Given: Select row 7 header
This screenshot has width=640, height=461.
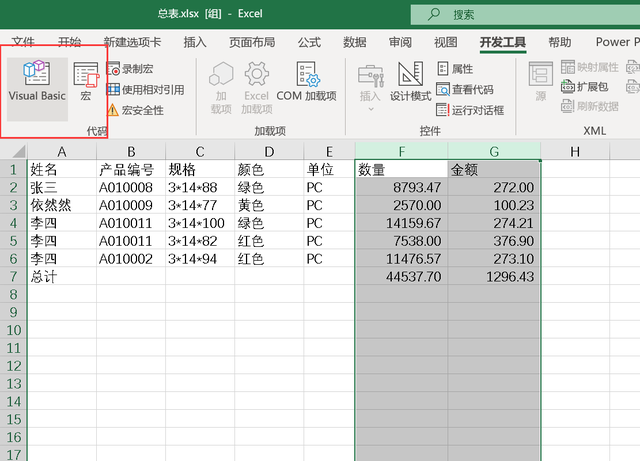Looking at the screenshot, I should [x=13, y=276].
